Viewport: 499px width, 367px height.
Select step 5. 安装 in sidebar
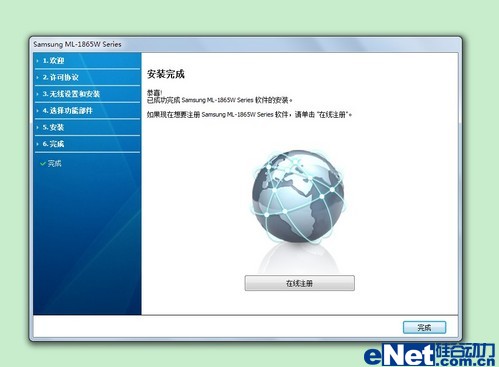pyautogui.click(x=87, y=127)
